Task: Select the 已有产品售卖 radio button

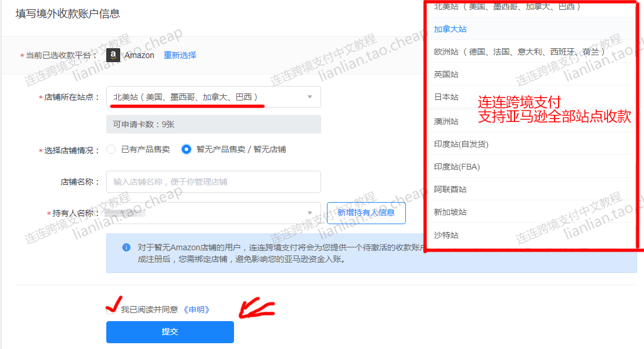Action: pos(111,149)
